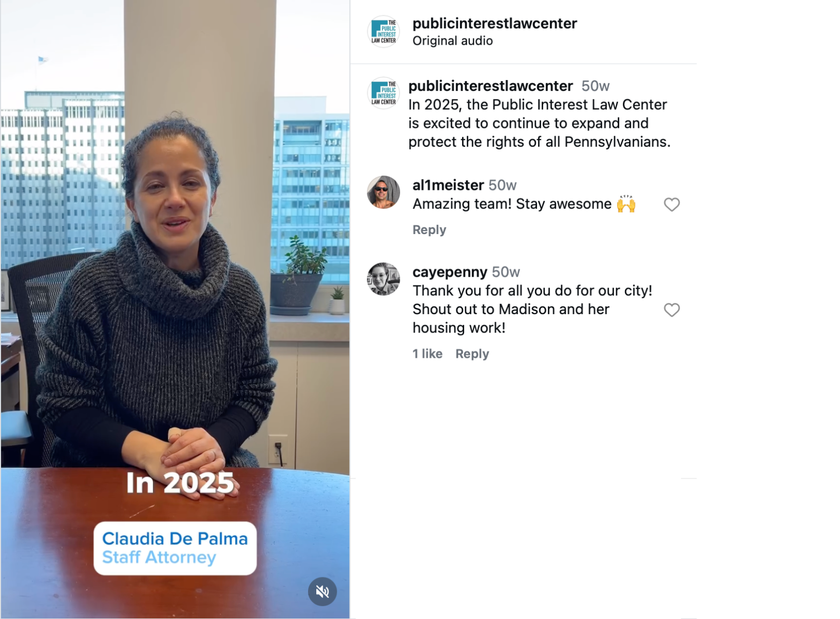Viewport: 840px width, 619px height.
Task: Like cayepenny's comment with the heart icon
Action: click(x=672, y=310)
